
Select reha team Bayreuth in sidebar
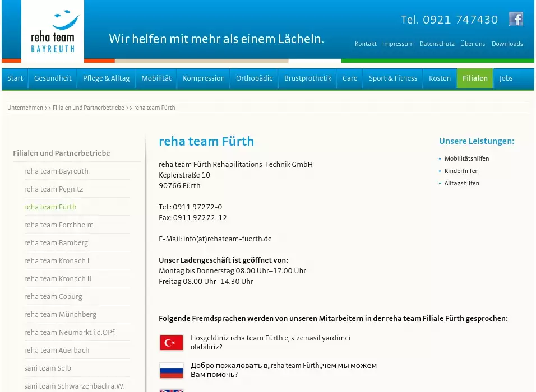click(56, 171)
